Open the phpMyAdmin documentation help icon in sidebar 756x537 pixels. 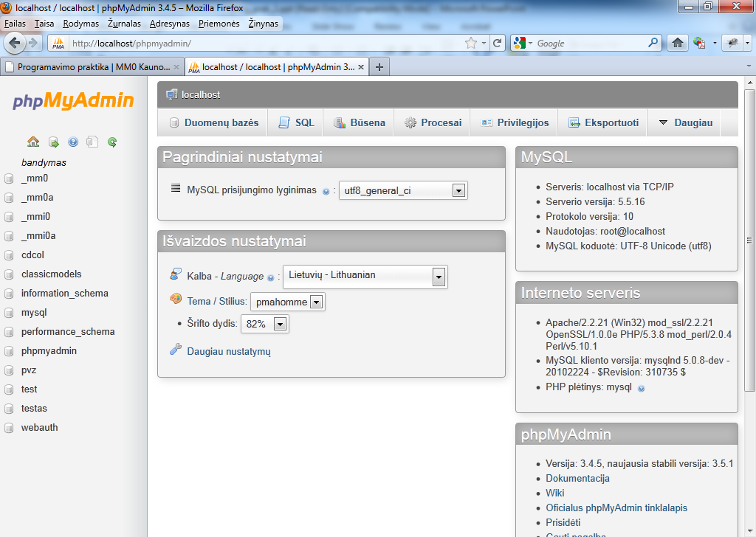point(73,142)
